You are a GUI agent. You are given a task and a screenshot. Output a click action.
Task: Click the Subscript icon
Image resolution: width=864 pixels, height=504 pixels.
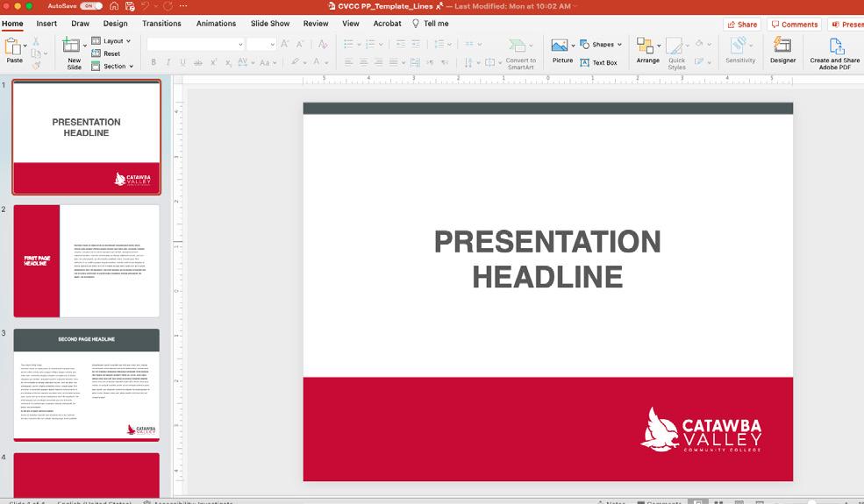click(x=228, y=63)
